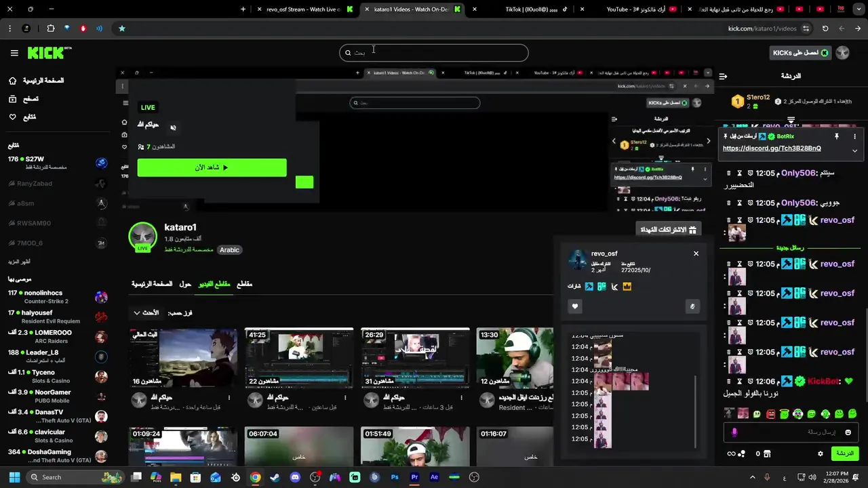Open options menu for the 41:25 video
Viewport: 868px width, 488px height.
click(x=345, y=398)
